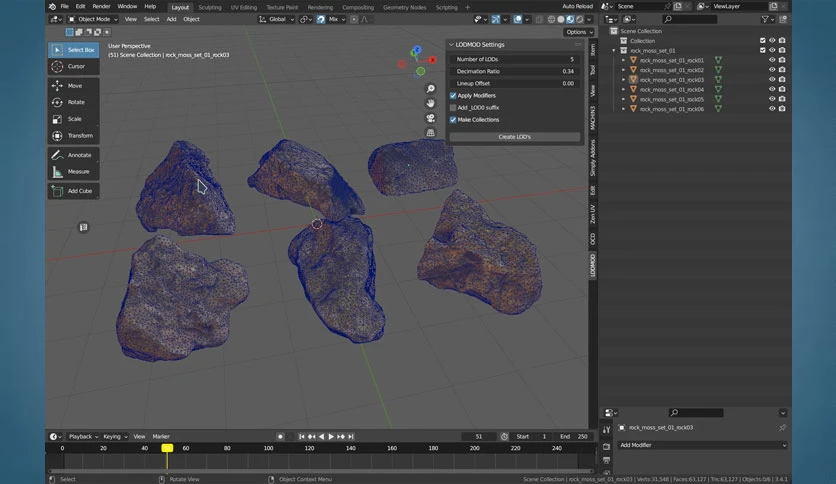This screenshot has width=836, height=484.
Task: Switch to rendered viewport shading
Action: [x=580, y=19]
